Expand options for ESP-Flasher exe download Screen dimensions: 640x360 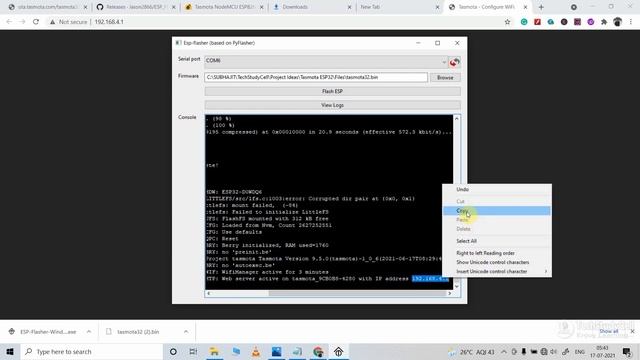click(x=89, y=332)
